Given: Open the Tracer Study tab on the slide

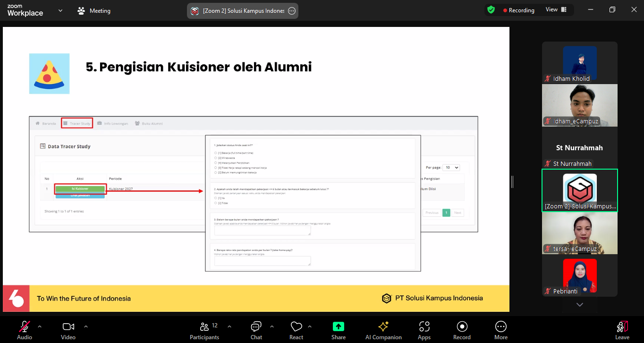Looking at the screenshot, I should [77, 123].
